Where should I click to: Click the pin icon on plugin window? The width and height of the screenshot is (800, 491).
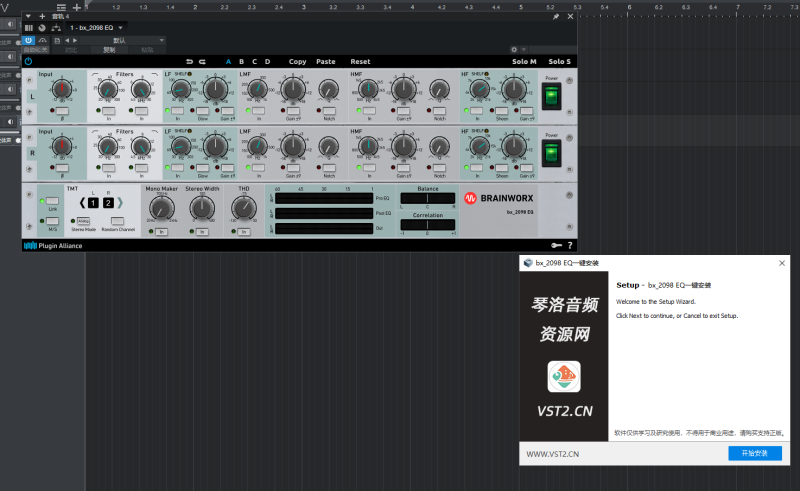(x=556, y=17)
